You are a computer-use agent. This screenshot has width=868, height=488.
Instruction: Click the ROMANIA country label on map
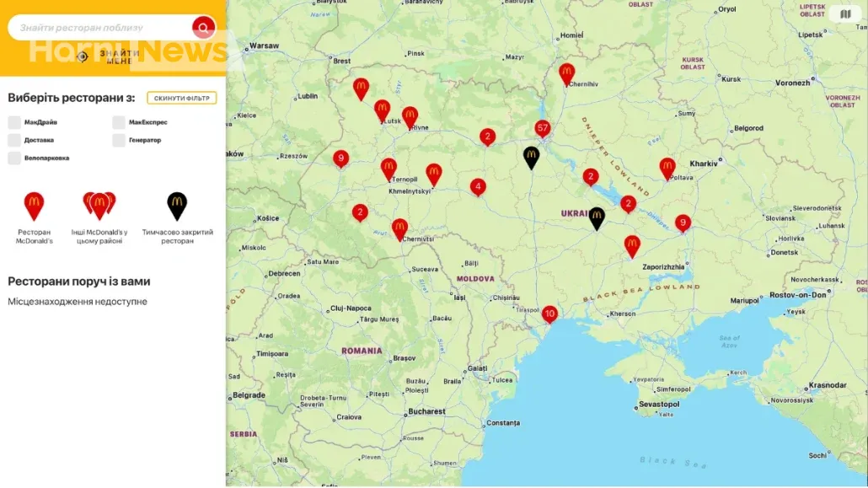362,351
